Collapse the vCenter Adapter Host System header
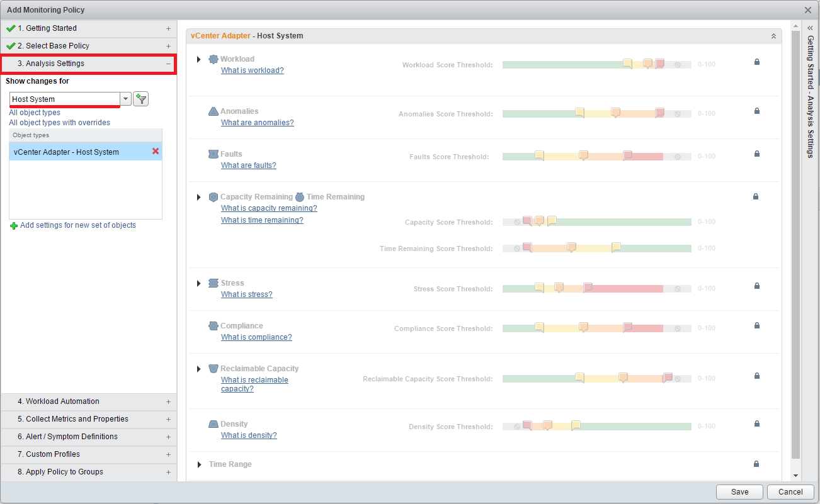The width and height of the screenshot is (820, 504). [x=773, y=36]
